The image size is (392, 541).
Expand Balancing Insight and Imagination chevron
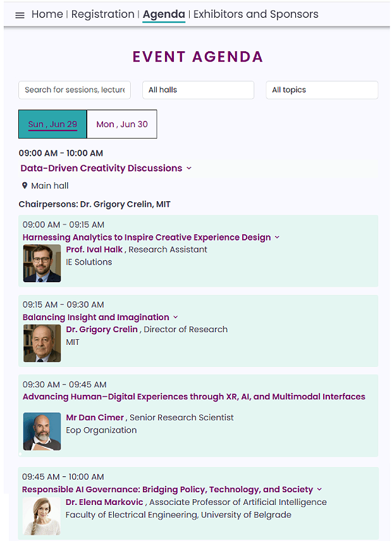(176, 318)
